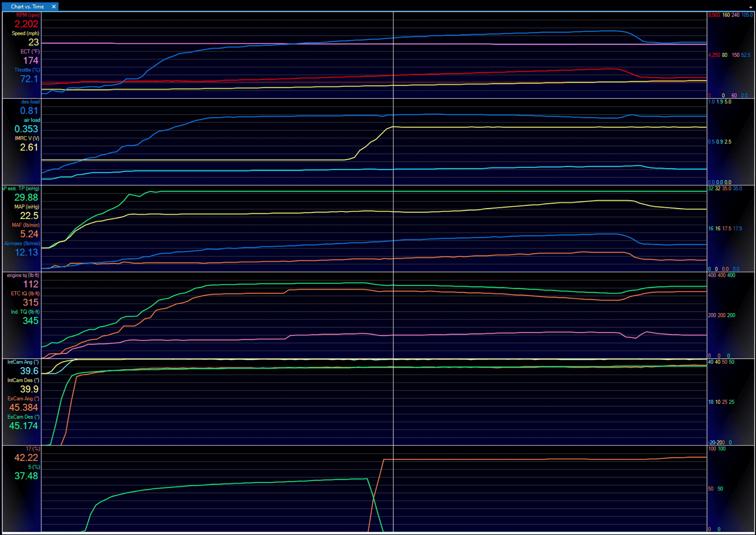Click the Ind. TQ (lb·ft) label
The width and height of the screenshot is (756, 535).
(x=26, y=312)
